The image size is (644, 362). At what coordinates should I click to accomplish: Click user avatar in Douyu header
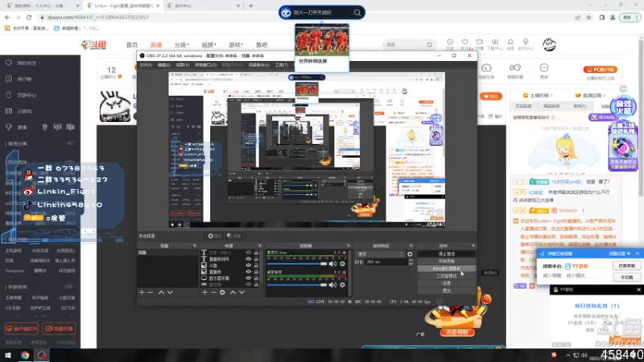point(549,44)
